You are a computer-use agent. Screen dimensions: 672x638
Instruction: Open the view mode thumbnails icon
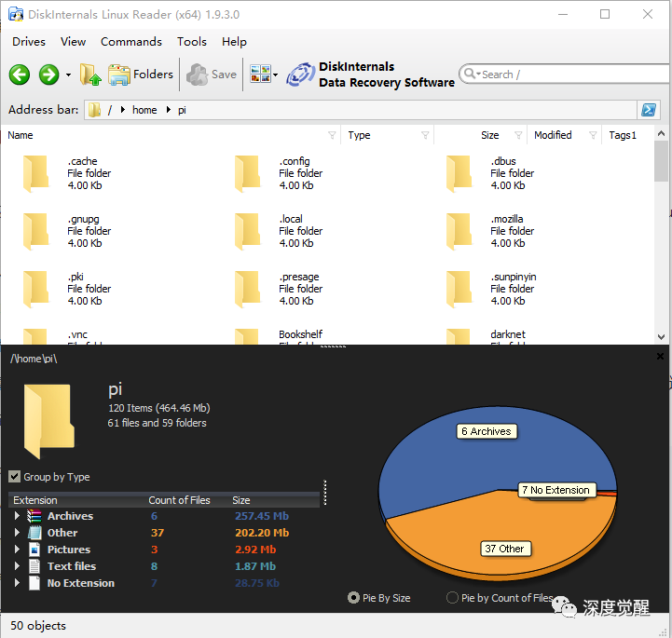pyautogui.click(x=260, y=75)
